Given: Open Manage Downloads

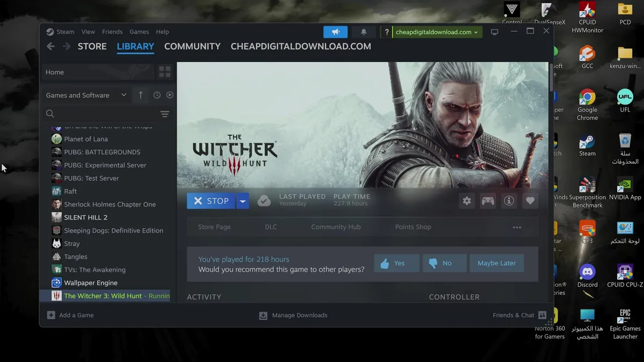Looking at the screenshot, I should point(293,315).
